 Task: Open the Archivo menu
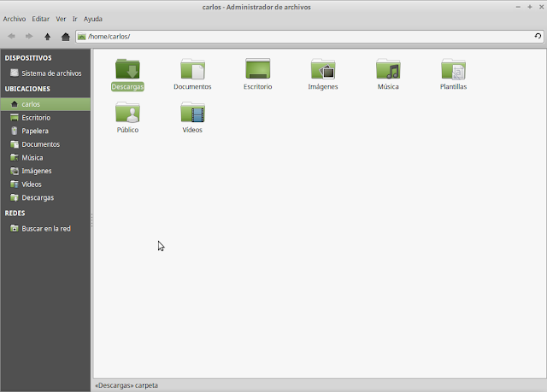(x=15, y=19)
